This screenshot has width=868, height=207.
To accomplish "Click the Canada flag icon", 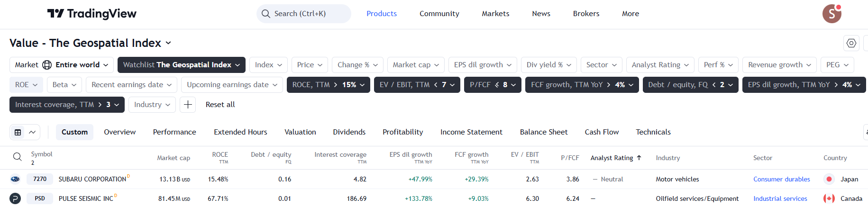I will click(x=829, y=198).
